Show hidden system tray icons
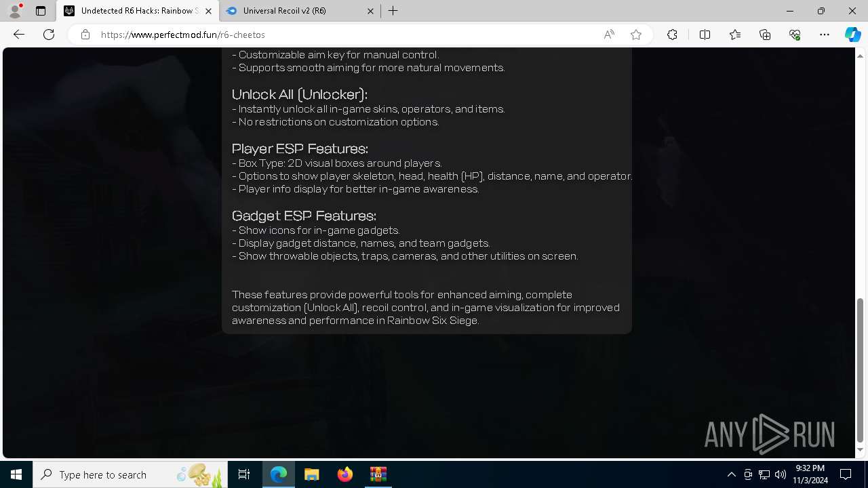The image size is (868, 488). pos(732,474)
